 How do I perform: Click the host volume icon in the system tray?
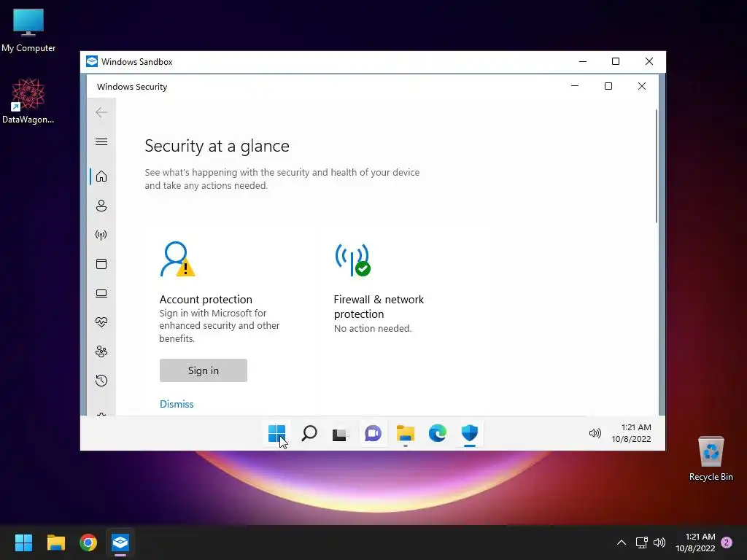[659, 542]
